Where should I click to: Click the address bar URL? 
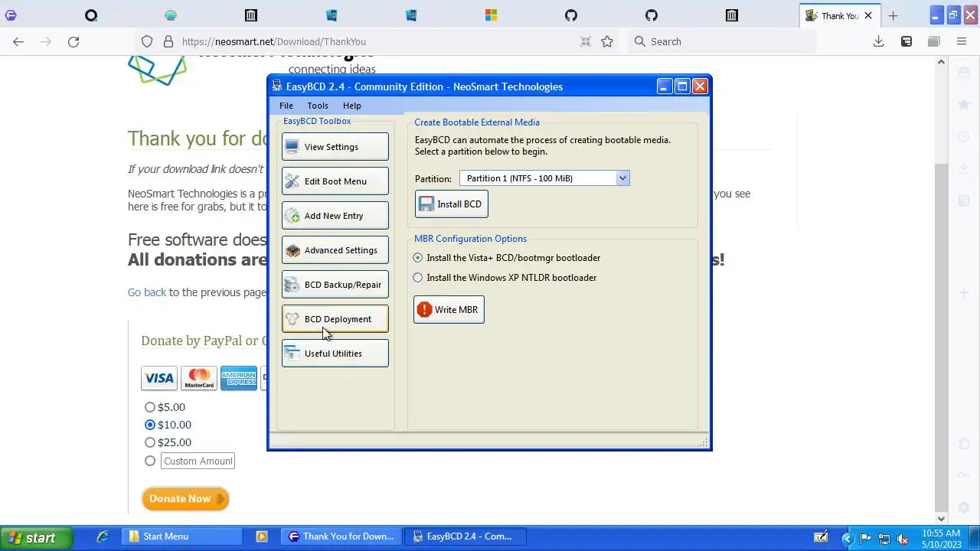point(274,42)
